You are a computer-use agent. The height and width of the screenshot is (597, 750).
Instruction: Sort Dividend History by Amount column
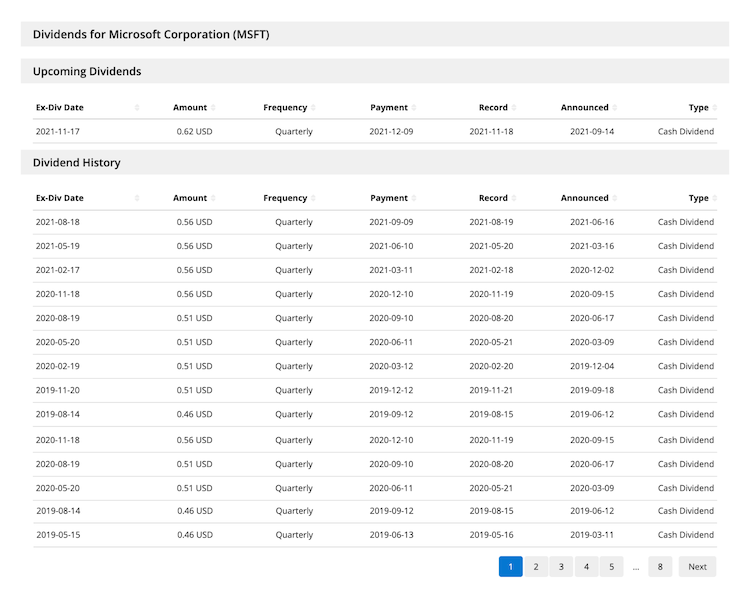coord(190,198)
